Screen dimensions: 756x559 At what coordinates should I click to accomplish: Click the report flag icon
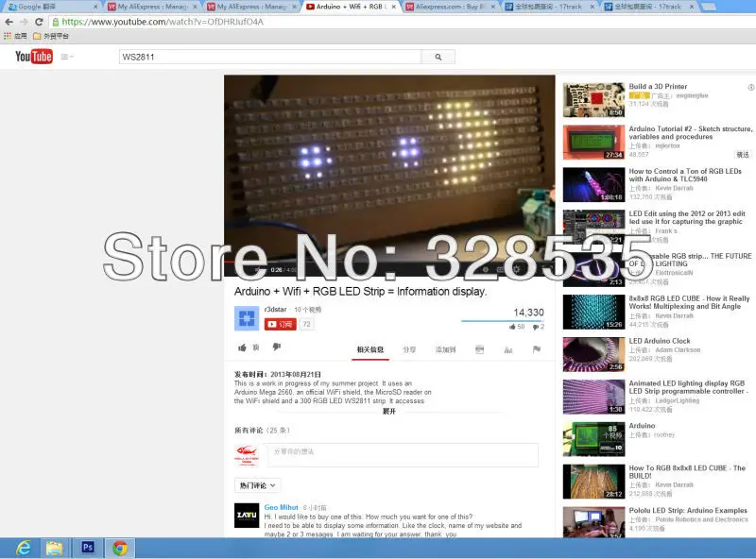point(537,349)
